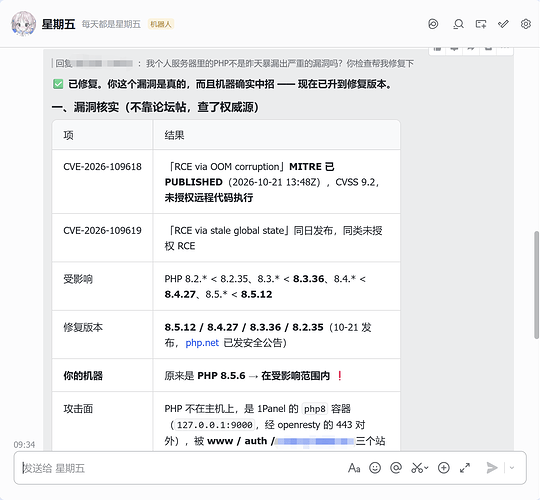Click the signature 每天都是星期五
The height and width of the screenshot is (500, 540).
[111, 24]
